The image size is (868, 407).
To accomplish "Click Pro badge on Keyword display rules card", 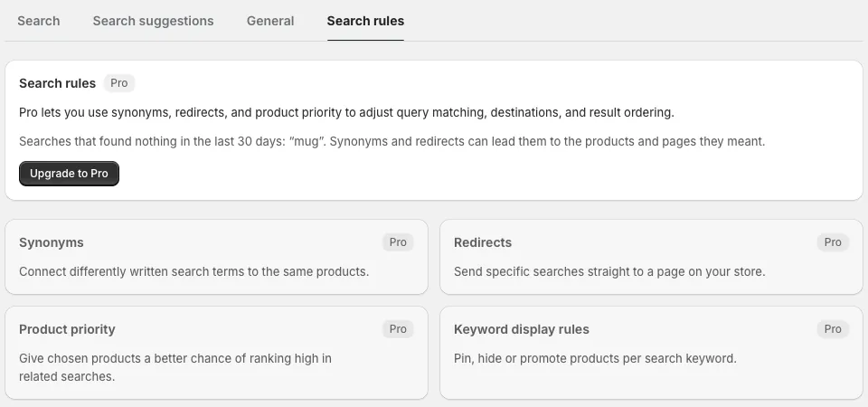I will pyautogui.click(x=833, y=329).
